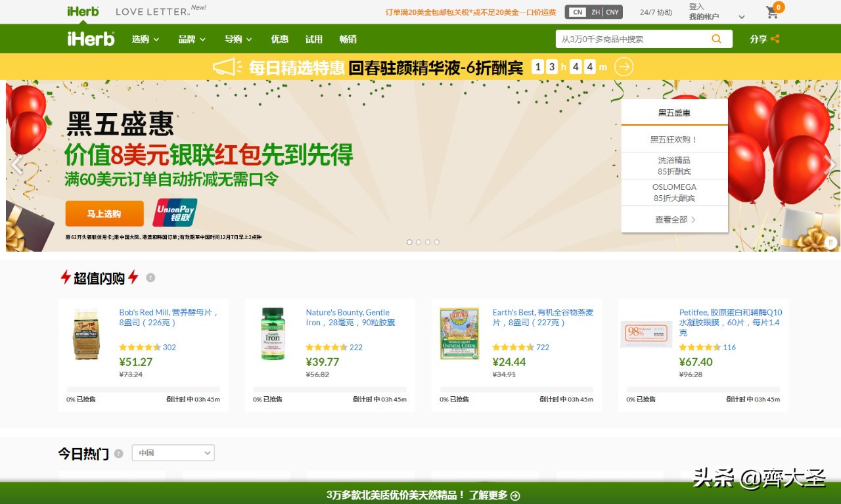Screen dimensions: 841x504
Task: Open the 畅销 section from the navbar
Action: (348, 39)
